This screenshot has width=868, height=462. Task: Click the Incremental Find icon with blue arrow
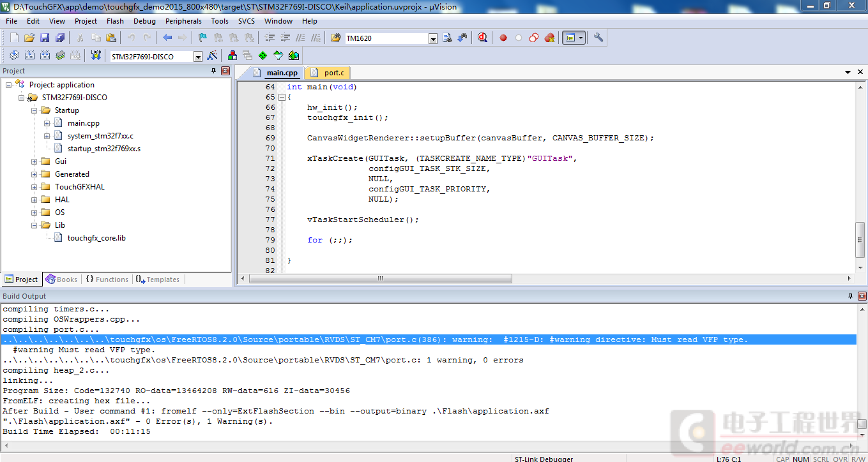tap(462, 38)
